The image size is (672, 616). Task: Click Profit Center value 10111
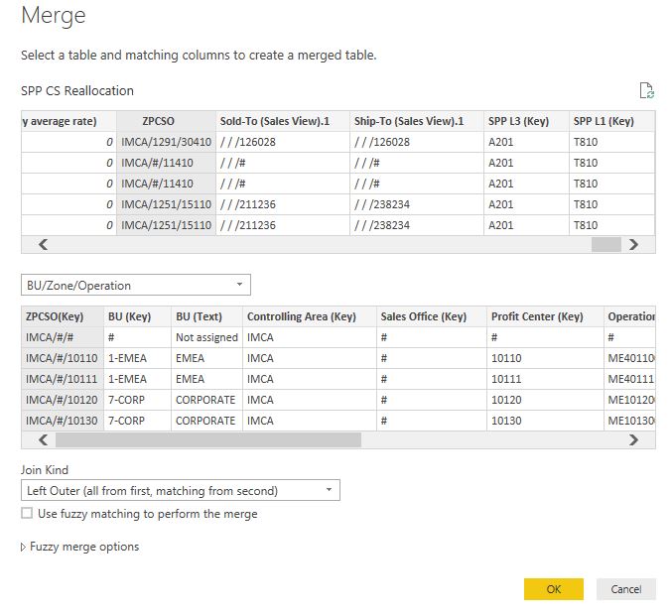click(545, 379)
